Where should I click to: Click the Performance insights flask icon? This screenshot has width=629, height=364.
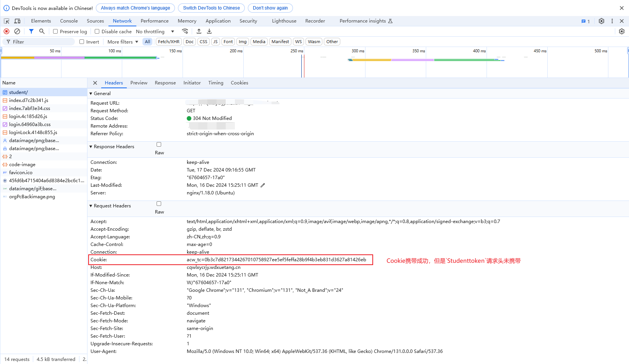coord(390,21)
